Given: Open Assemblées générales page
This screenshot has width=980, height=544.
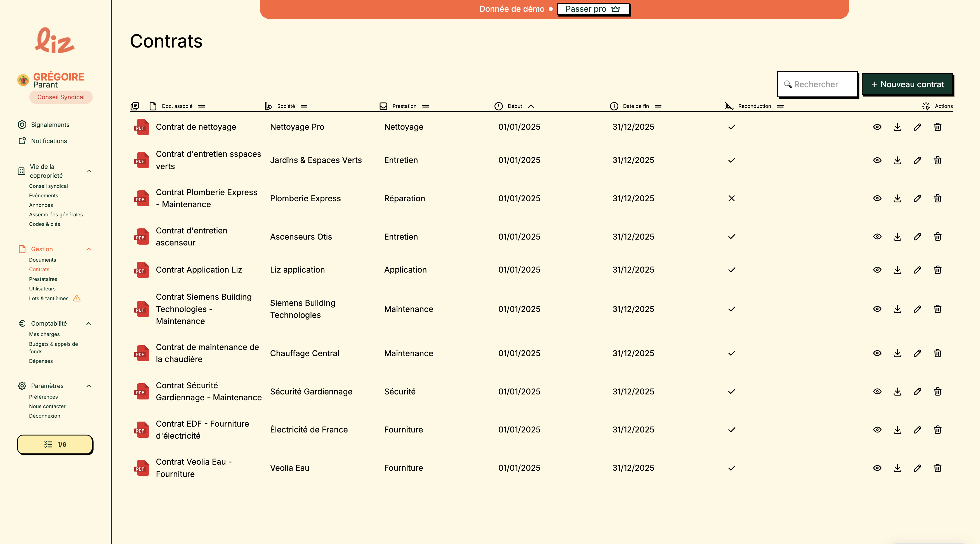Looking at the screenshot, I should point(56,214).
